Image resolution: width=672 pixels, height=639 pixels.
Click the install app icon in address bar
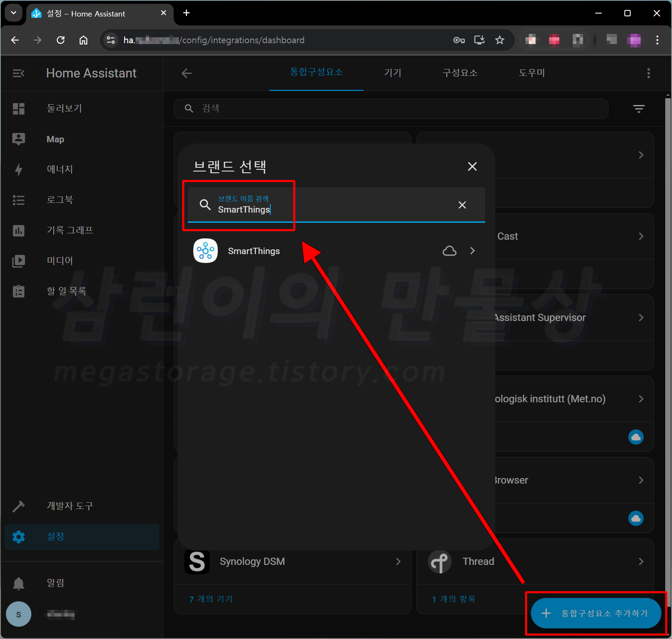coord(479,40)
